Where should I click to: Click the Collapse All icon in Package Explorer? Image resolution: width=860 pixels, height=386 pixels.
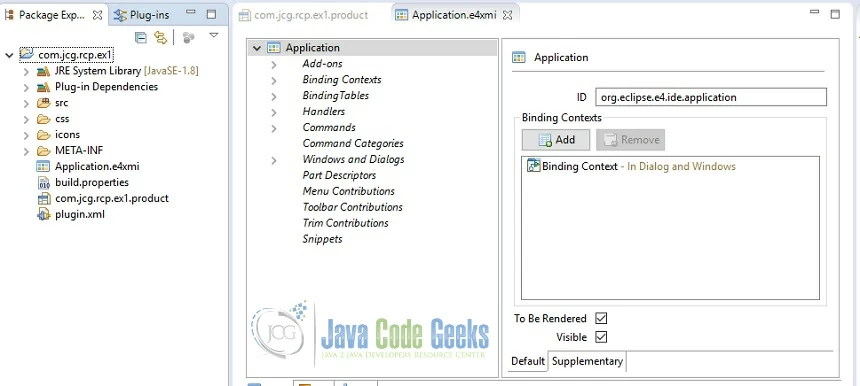pyautogui.click(x=141, y=37)
